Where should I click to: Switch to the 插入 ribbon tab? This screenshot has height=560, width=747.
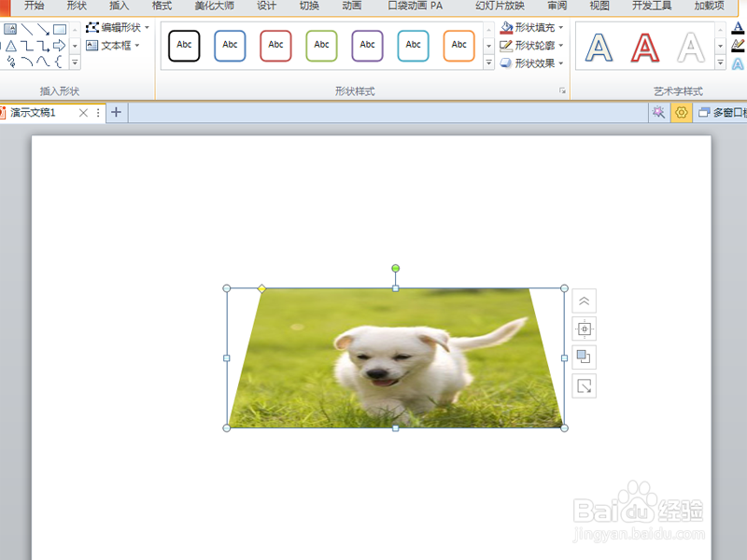pos(119,6)
